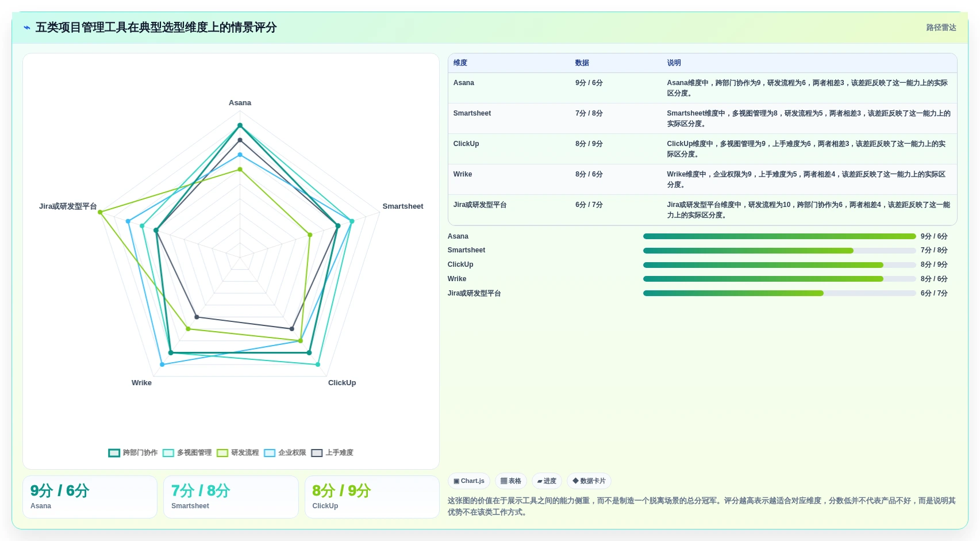Click the Smartsheet progress bar
Viewport: 980px width, 541px height.
click(x=779, y=251)
